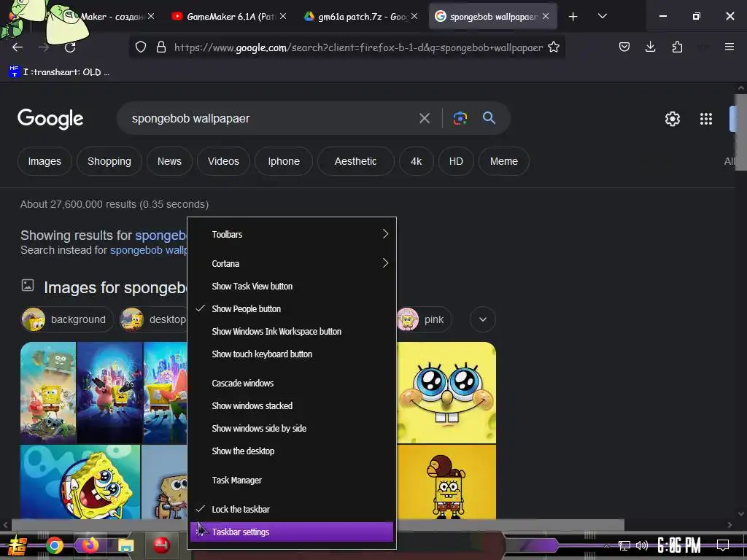Open corrected spongebob spelling link

(161, 236)
